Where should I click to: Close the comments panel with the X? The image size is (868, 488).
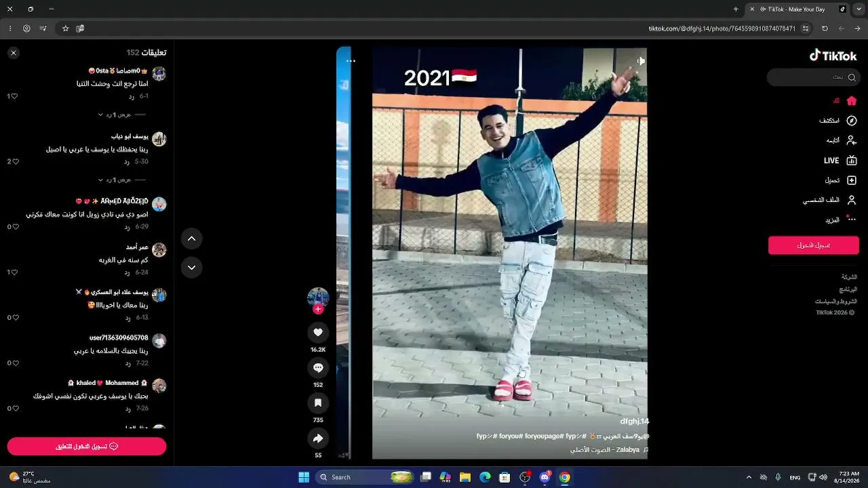[x=14, y=52]
